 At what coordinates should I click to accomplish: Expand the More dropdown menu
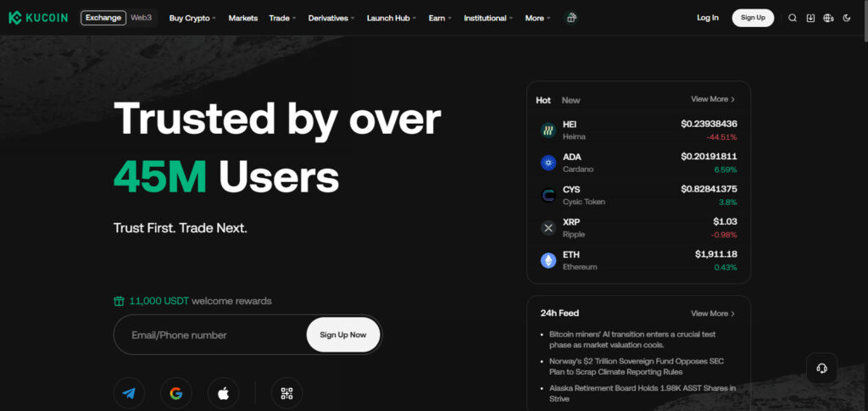click(537, 18)
